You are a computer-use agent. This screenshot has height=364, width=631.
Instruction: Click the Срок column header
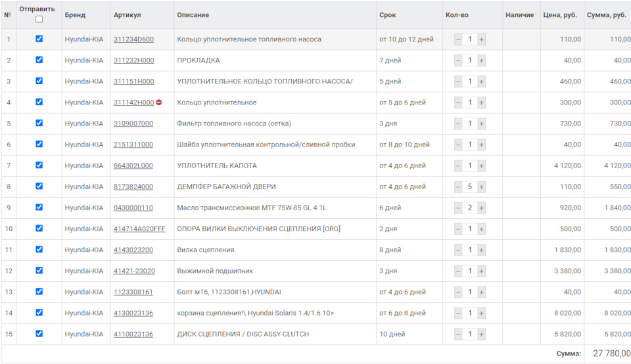pos(388,15)
